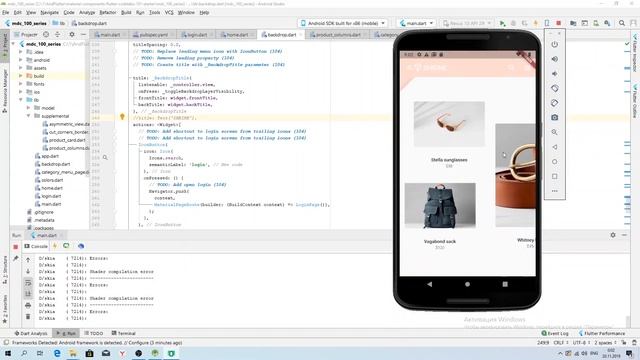Open emulator extended controls (three dots)

coord(554,191)
